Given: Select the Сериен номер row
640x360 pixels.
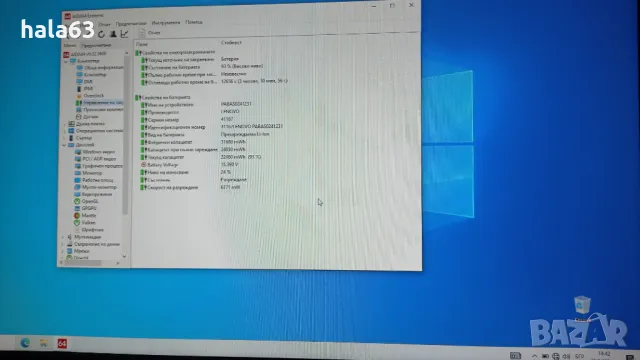Looking at the screenshot, I should click(188, 120).
